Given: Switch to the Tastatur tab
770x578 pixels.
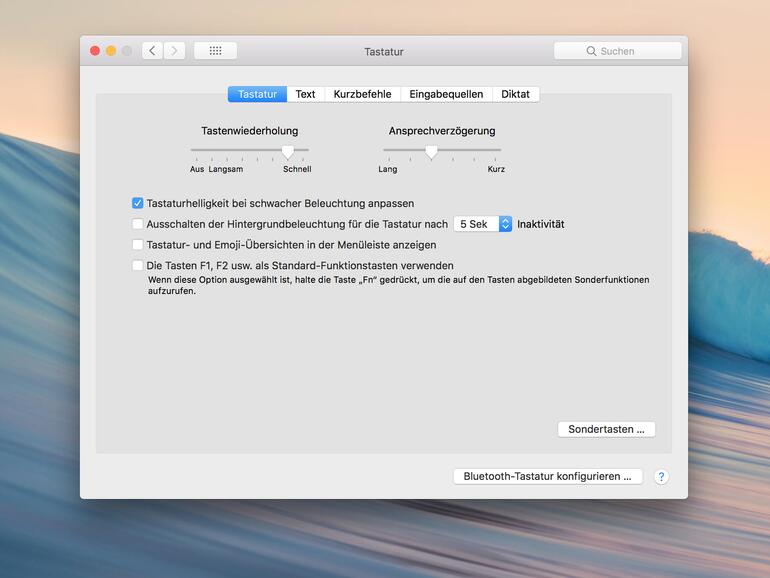Looking at the screenshot, I should click(257, 94).
